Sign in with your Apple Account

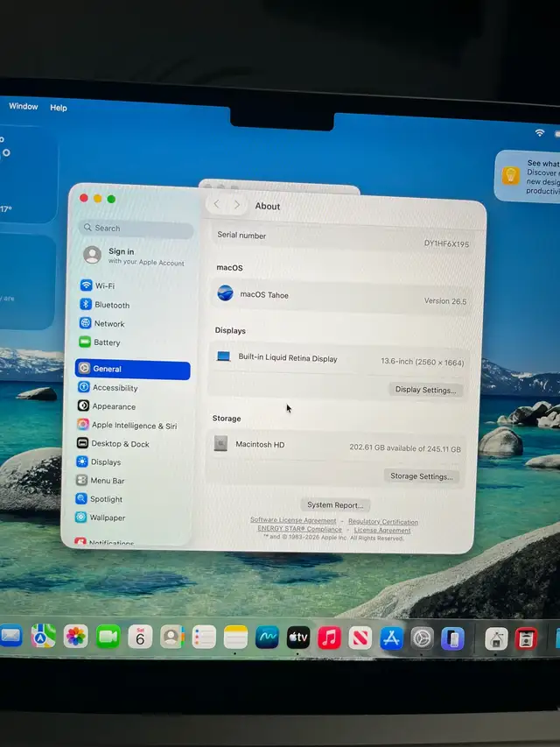point(134,257)
